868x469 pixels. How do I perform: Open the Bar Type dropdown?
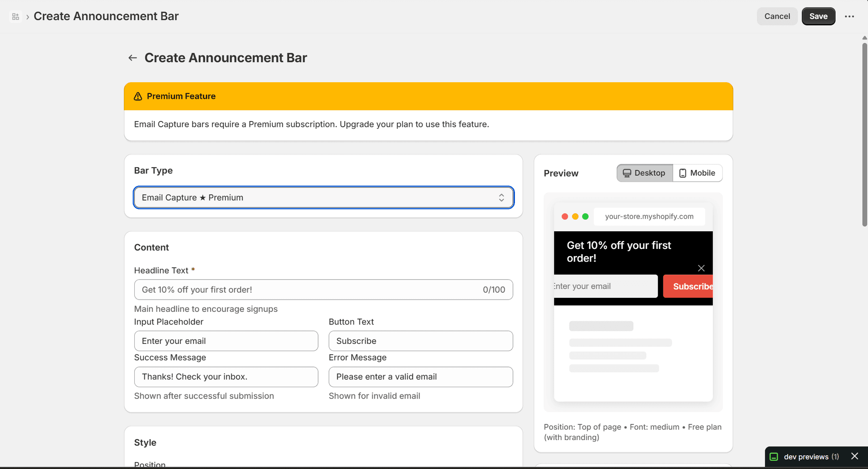(x=323, y=197)
